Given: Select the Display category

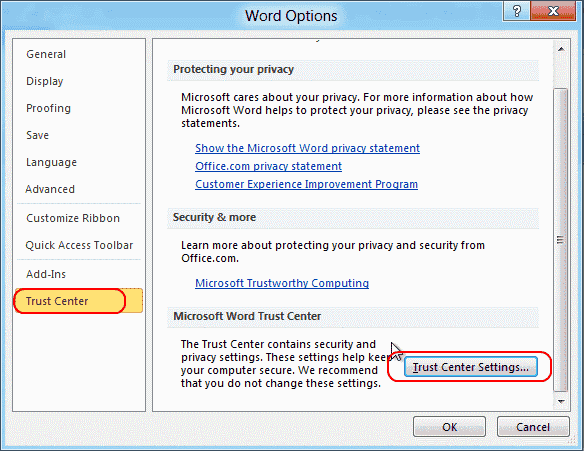Looking at the screenshot, I should coord(45,81).
